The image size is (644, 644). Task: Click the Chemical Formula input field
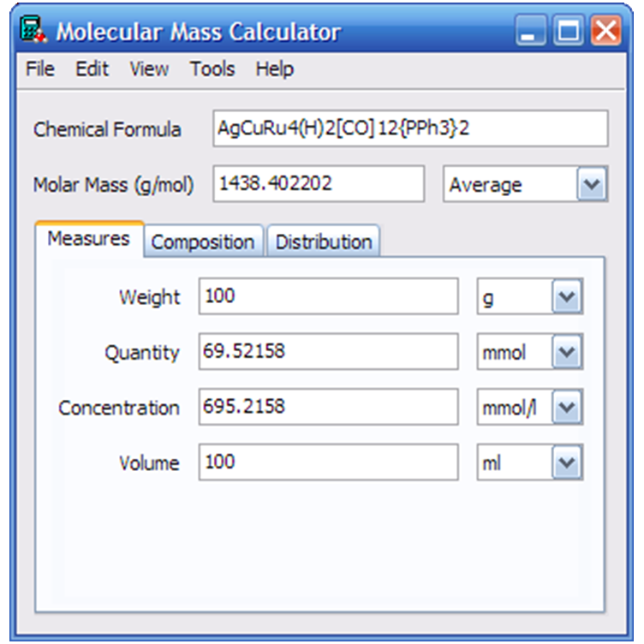coord(409,129)
